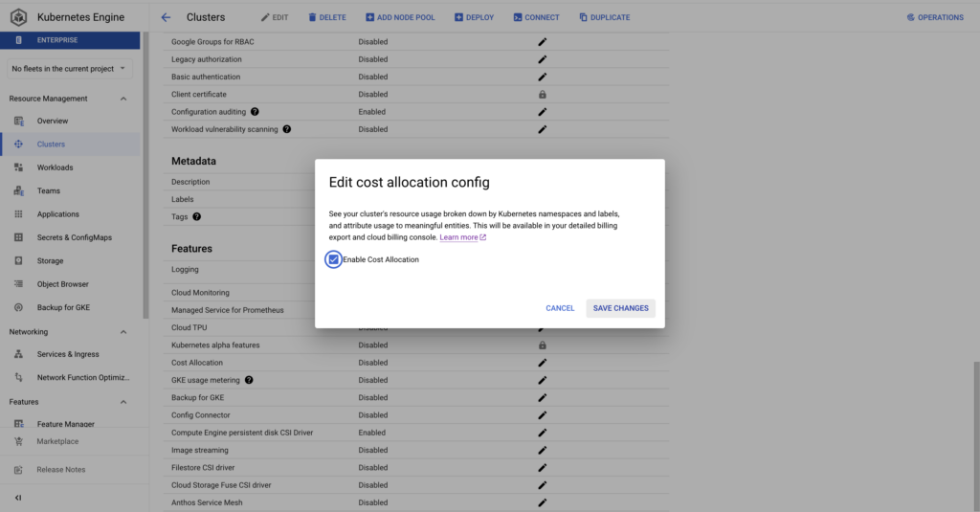The width and height of the screenshot is (980, 512).
Task: Show help for Workload vulnerability scanning
Action: click(x=286, y=129)
